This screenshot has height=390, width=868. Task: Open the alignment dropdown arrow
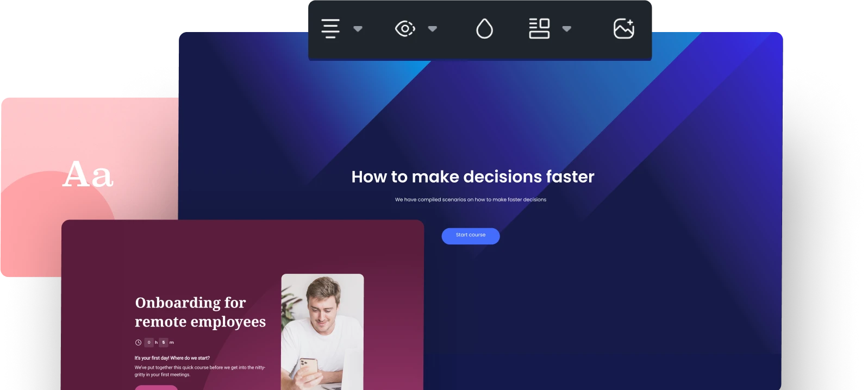click(x=358, y=29)
